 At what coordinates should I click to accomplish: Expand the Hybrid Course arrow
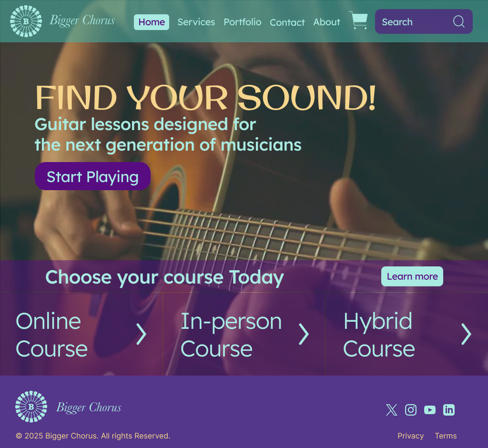coord(466,334)
